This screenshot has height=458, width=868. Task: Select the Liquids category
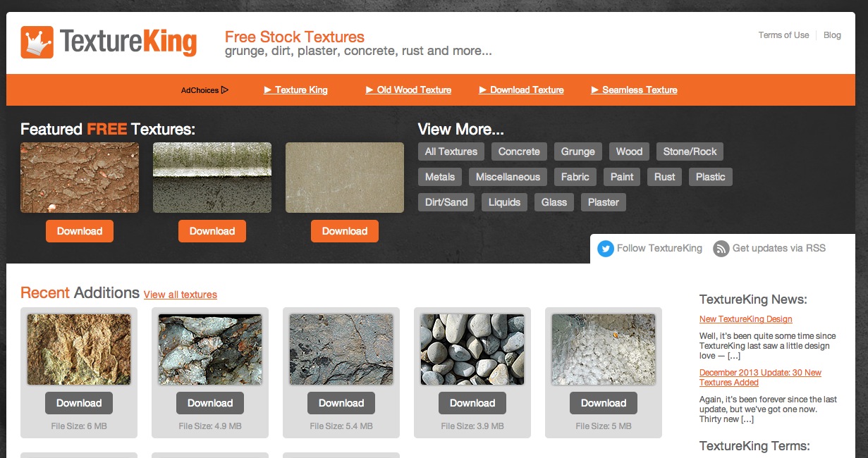[504, 202]
